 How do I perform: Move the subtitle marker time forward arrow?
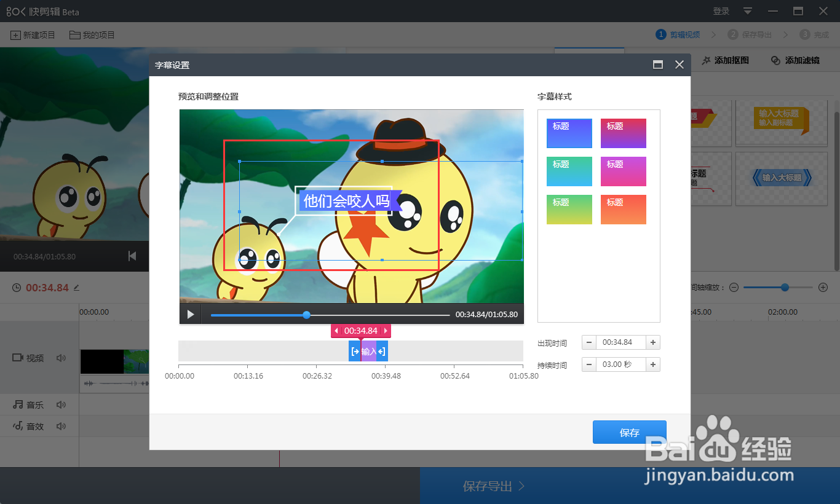(386, 331)
